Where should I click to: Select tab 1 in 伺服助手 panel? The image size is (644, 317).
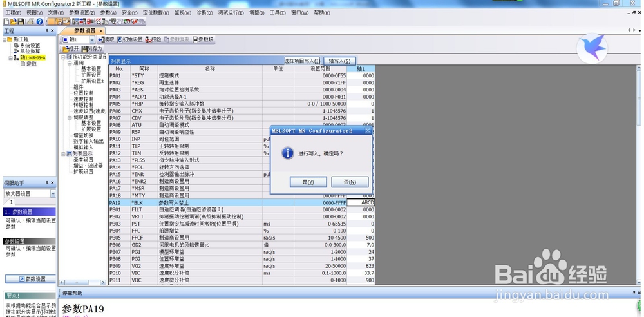12,202
